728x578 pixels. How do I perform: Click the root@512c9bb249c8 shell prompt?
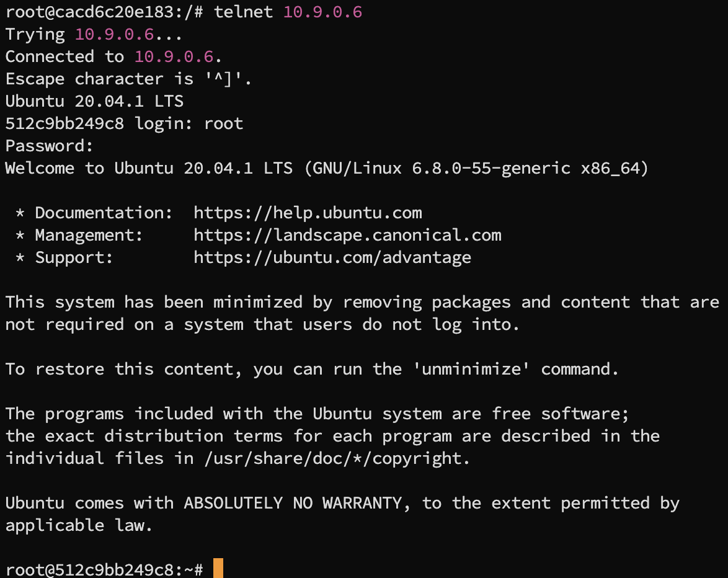104,569
